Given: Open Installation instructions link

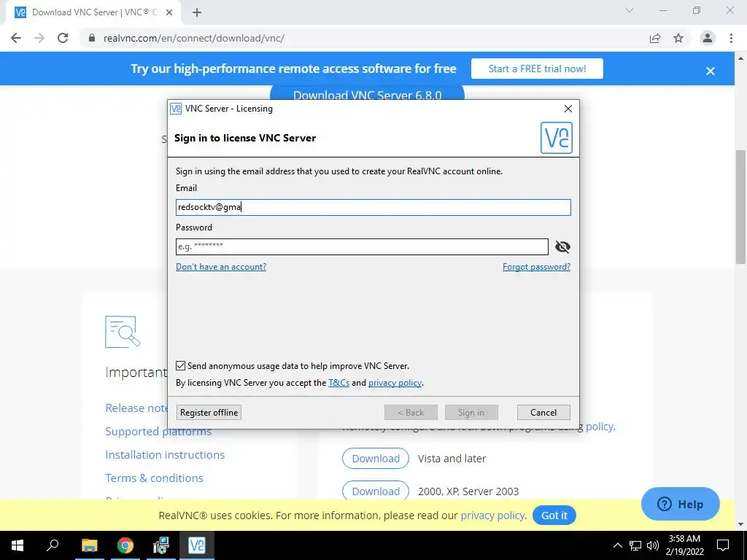Looking at the screenshot, I should click(165, 455).
